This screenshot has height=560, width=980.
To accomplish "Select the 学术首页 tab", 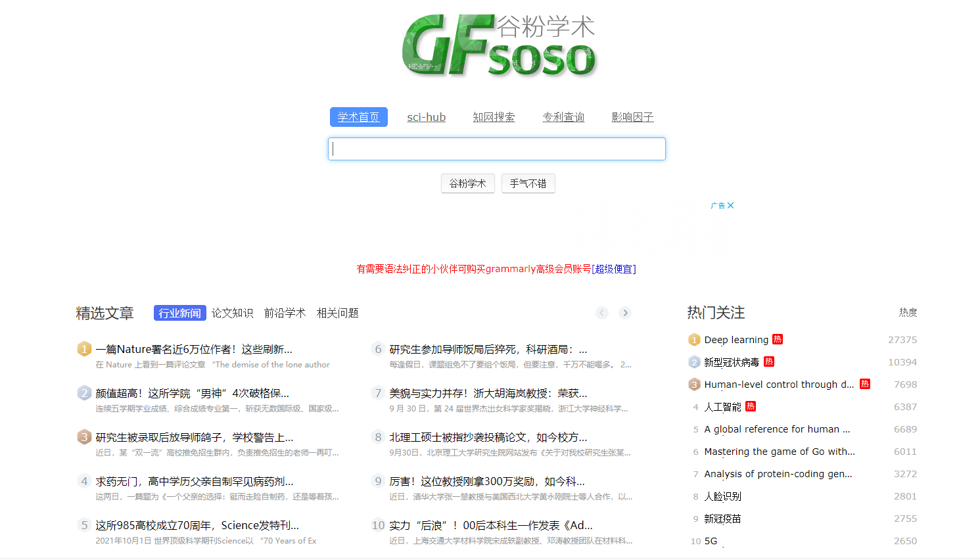I will tap(359, 117).
